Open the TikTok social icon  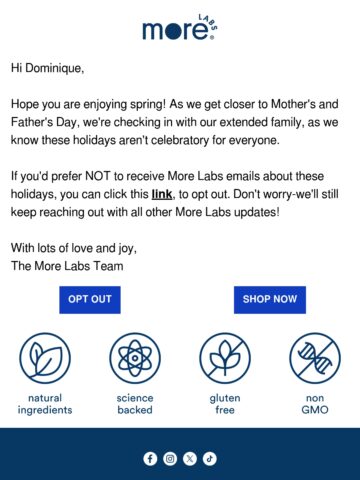coord(210,459)
